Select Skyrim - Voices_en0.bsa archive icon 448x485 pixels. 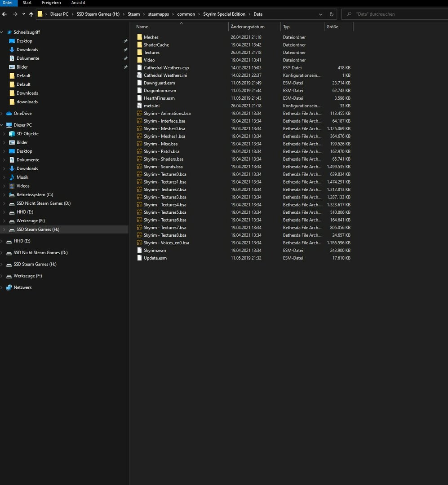click(139, 243)
